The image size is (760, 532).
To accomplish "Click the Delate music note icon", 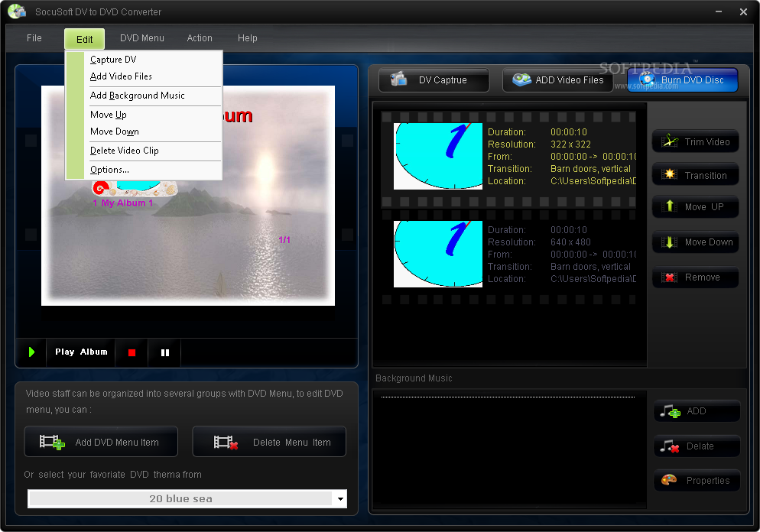I will (670, 446).
